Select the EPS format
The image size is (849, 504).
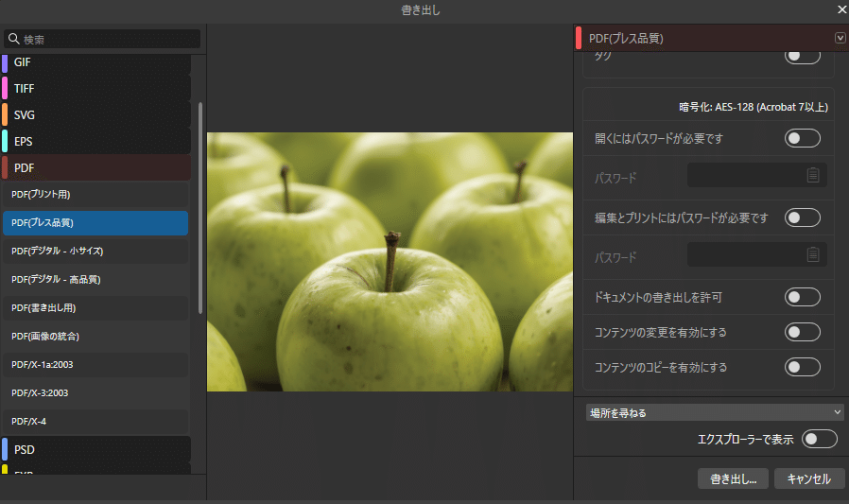coord(96,141)
